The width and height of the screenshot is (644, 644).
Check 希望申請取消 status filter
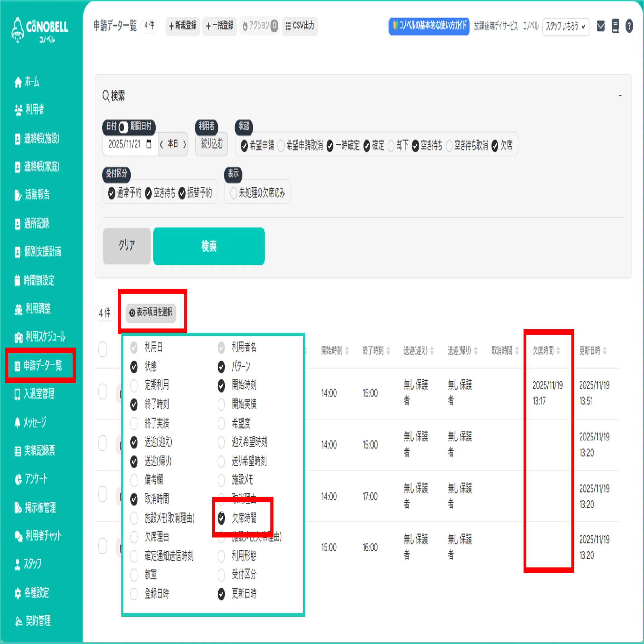[x=281, y=146]
